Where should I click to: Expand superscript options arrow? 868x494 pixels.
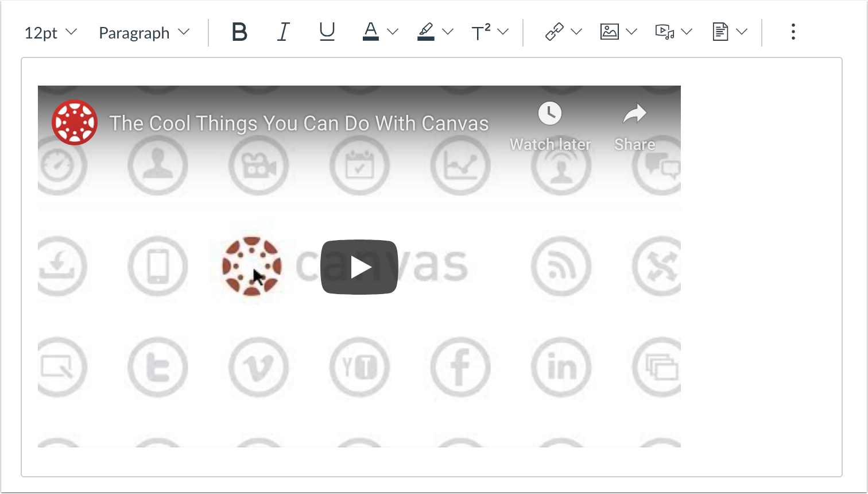tap(503, 32)
